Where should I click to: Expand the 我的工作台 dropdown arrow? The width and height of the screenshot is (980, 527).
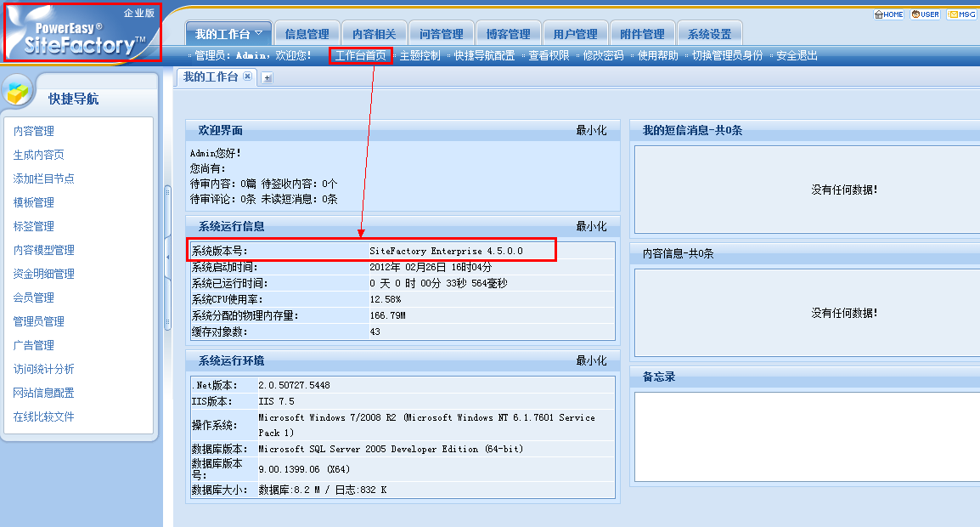(x=259, y=34)
